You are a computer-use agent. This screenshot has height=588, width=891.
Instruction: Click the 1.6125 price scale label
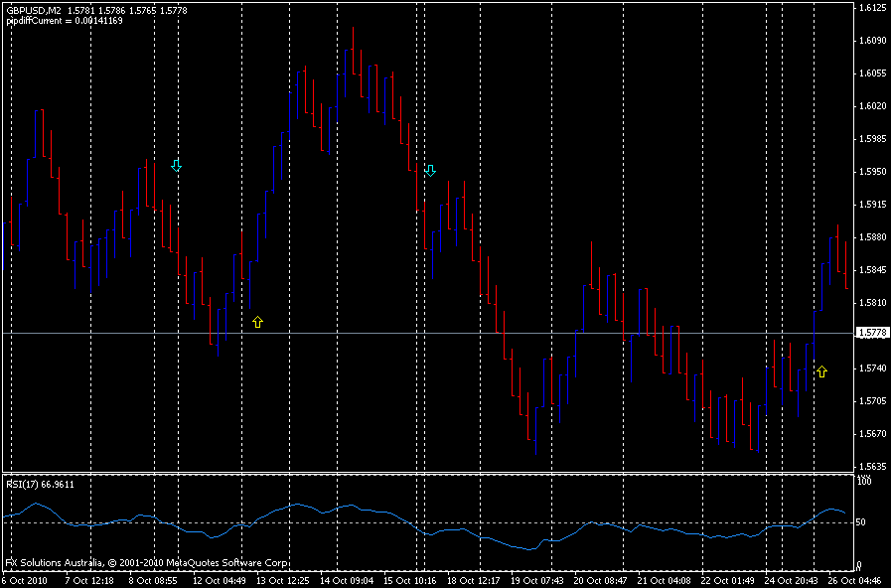(x=873, y=7)
